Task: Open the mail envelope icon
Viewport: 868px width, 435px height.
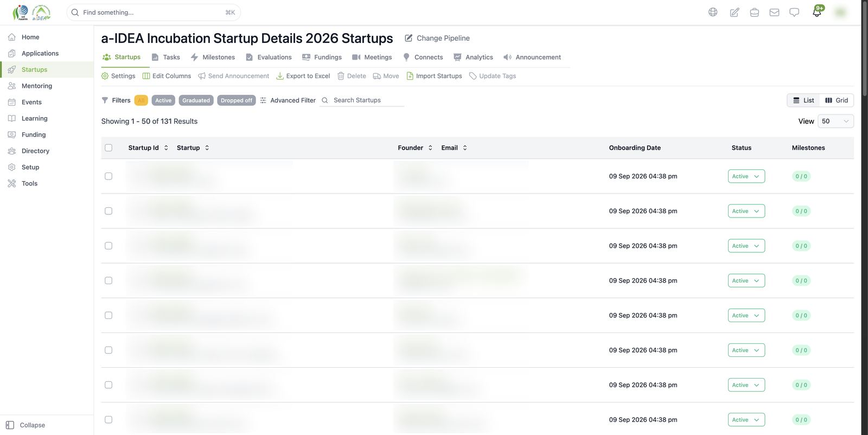Action: (774, 12)
